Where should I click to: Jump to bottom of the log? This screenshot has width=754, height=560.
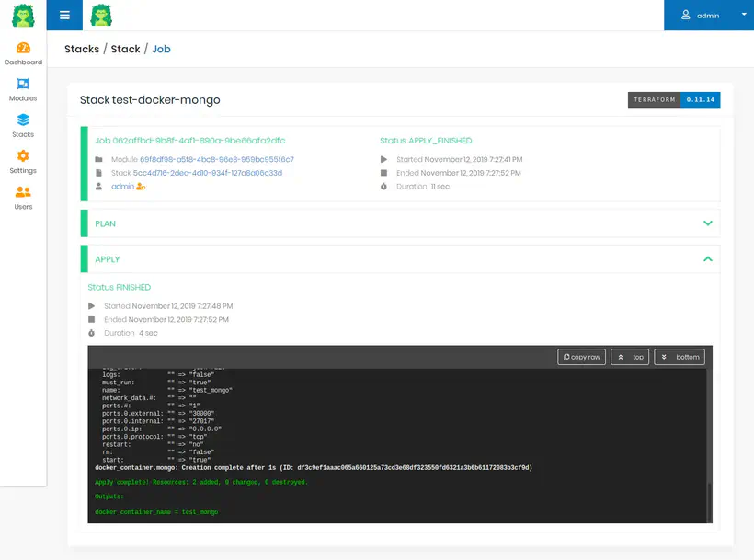tap(680, 357)
